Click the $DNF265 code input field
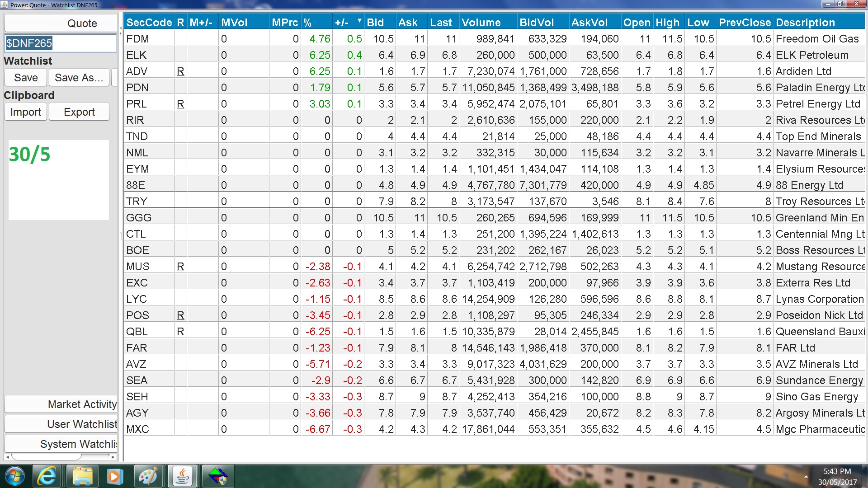The image size is (868, 488). tap(61, 43)
